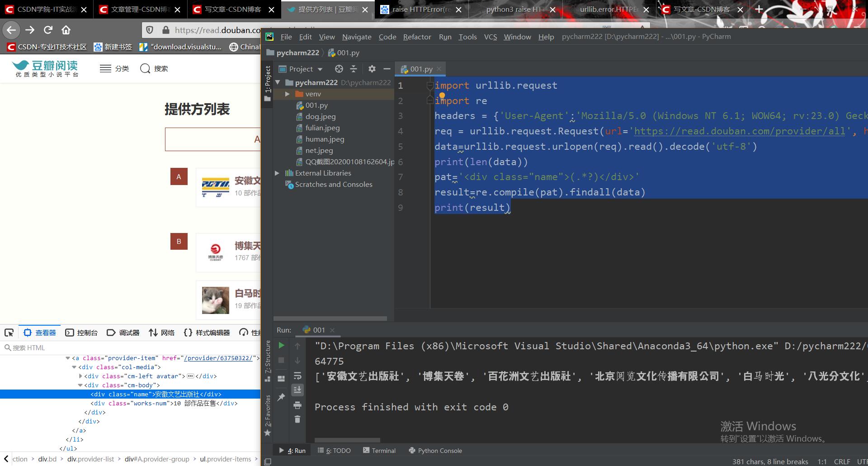Switch to 控制台 tab in DevTools
The image size is (868, 466).
(x=81, y=333)
